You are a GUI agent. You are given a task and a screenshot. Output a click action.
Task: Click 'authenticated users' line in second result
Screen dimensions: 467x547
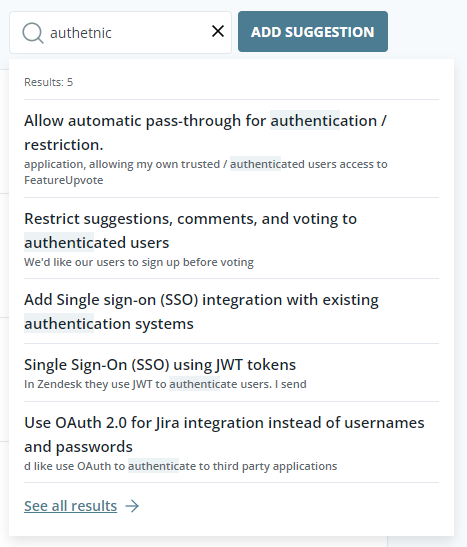[x=97, y=243]
